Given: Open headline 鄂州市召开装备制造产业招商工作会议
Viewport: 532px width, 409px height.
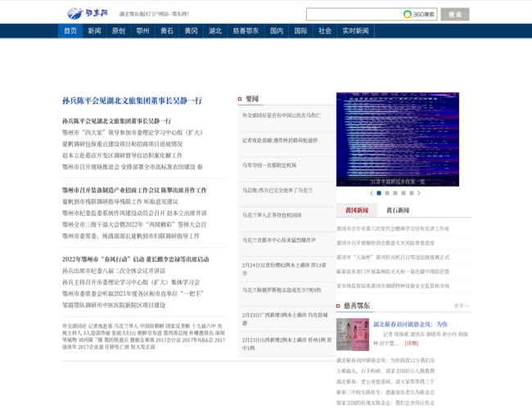Looking at the screenshot, I should 134,191.
